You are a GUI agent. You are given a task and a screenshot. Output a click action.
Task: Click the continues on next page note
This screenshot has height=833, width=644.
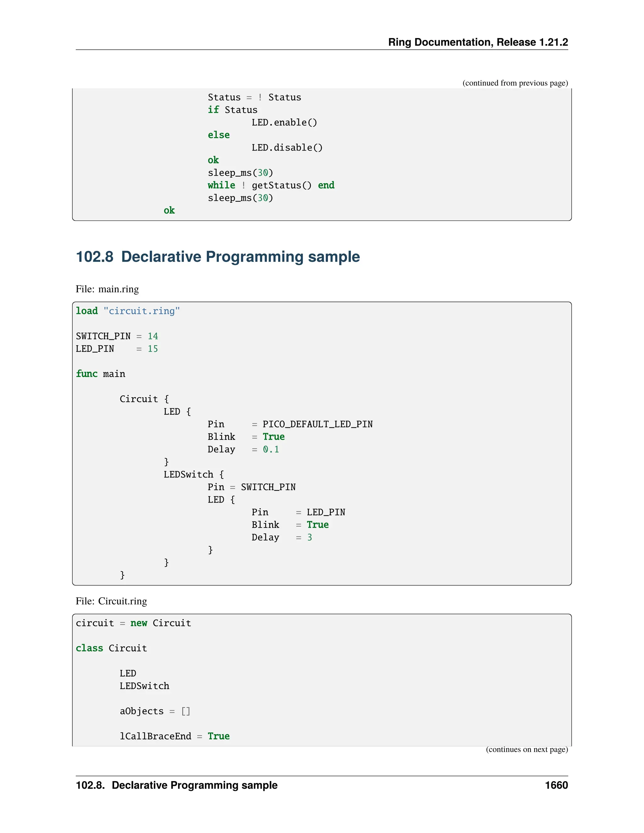[x=526, y=749]
